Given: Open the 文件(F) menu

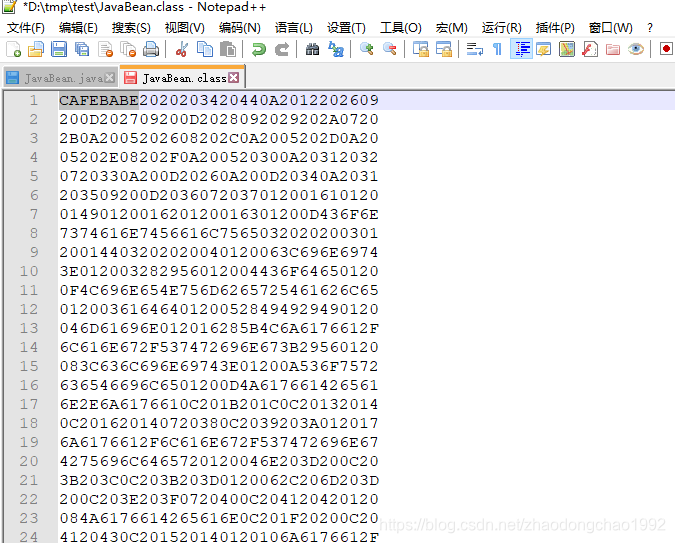Looking at the screenshot, I should pyautogui.click(x=26, y=28).
